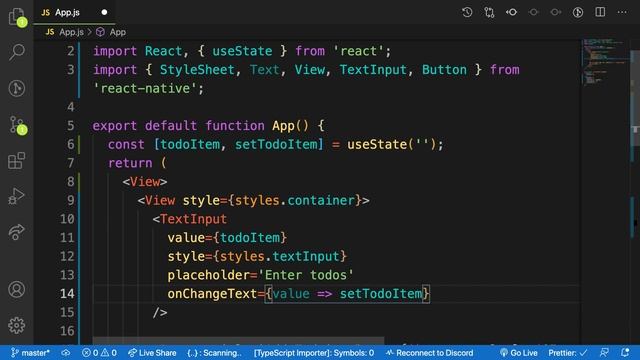
Task: Click the feedback icon in the status bar
Action: click(x=604, y=353)
